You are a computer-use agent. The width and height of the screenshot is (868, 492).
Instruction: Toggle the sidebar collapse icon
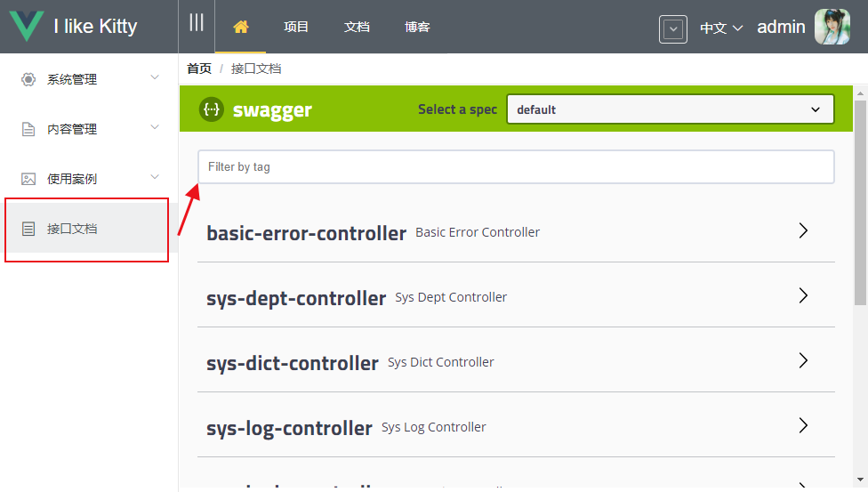click(197, 23)
